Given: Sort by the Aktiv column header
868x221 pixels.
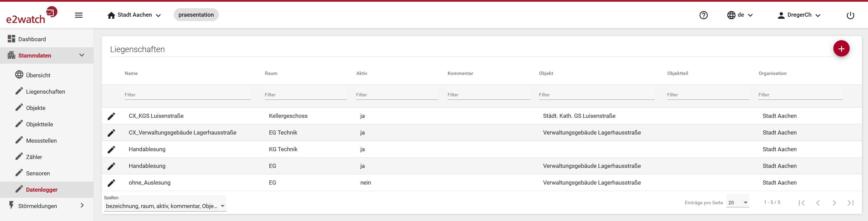Looking at the screenshot, I should (x=362, y=73).
